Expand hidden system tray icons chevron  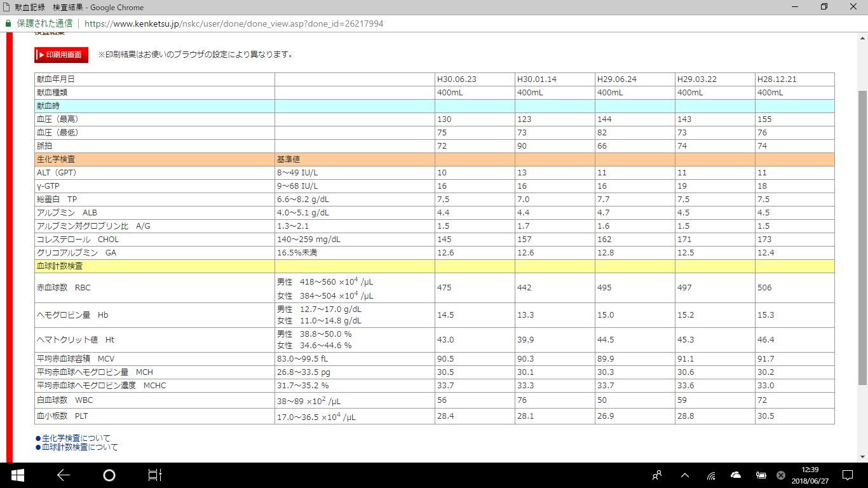685,475
